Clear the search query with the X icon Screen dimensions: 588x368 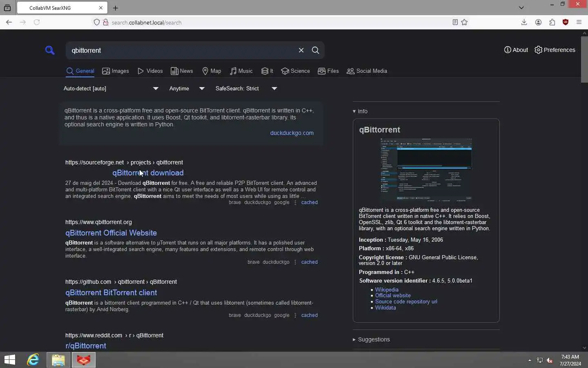301,50
